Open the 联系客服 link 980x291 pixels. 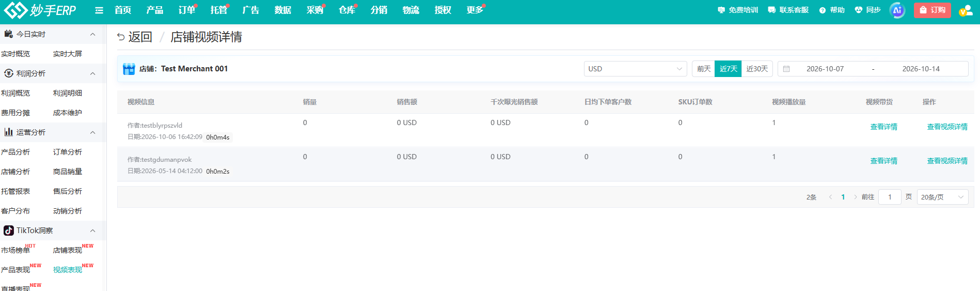[788, 10]
